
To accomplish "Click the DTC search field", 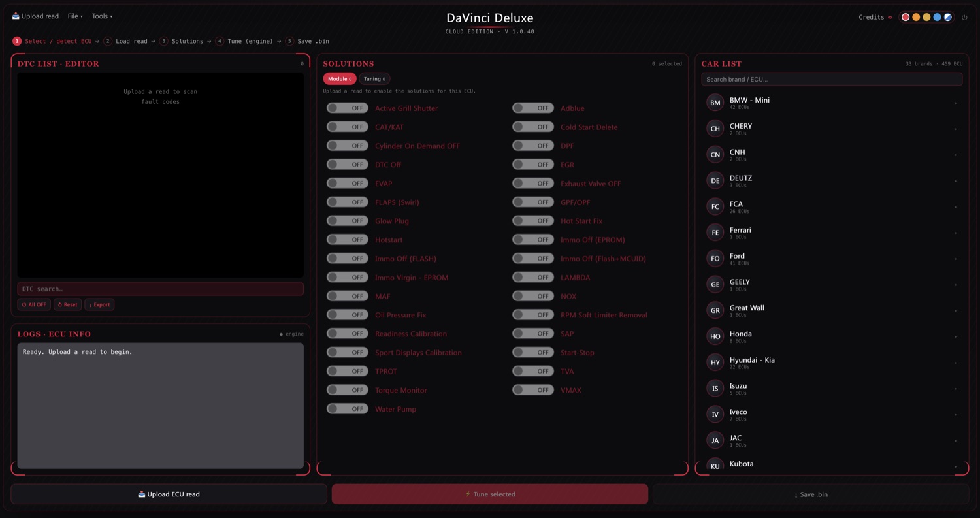I will click(161, 289).
